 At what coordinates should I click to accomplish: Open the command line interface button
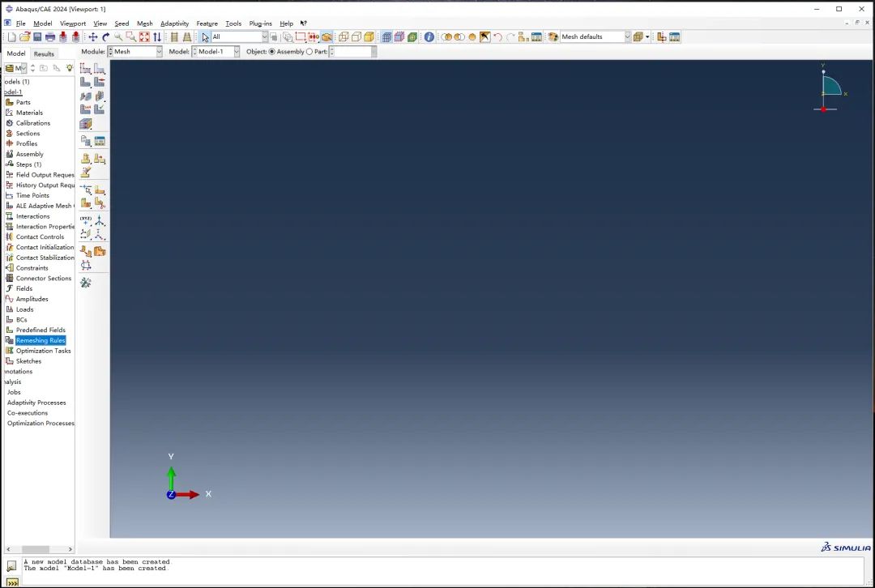[11, 583]
